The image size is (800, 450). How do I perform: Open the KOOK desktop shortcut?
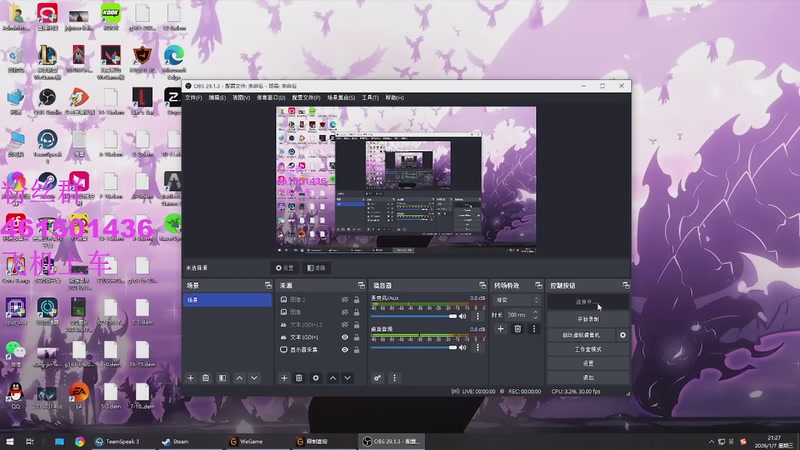point(110,16)
